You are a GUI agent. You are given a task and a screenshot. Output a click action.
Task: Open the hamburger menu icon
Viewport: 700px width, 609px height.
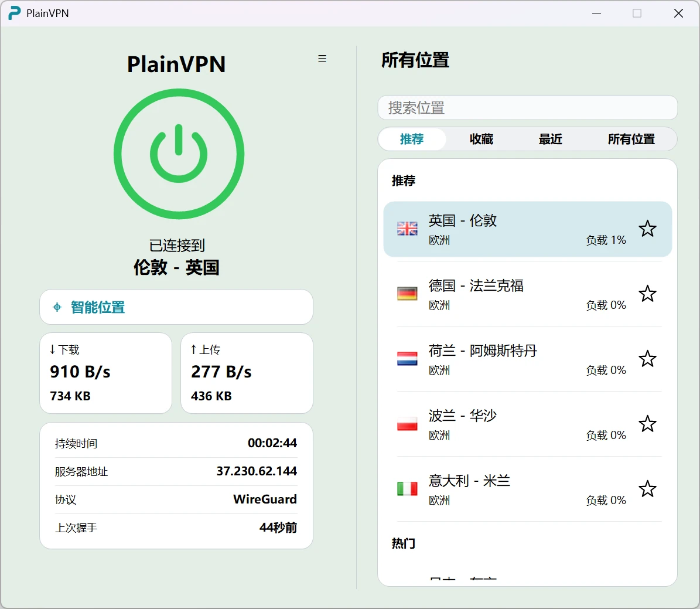pos(322,59)
